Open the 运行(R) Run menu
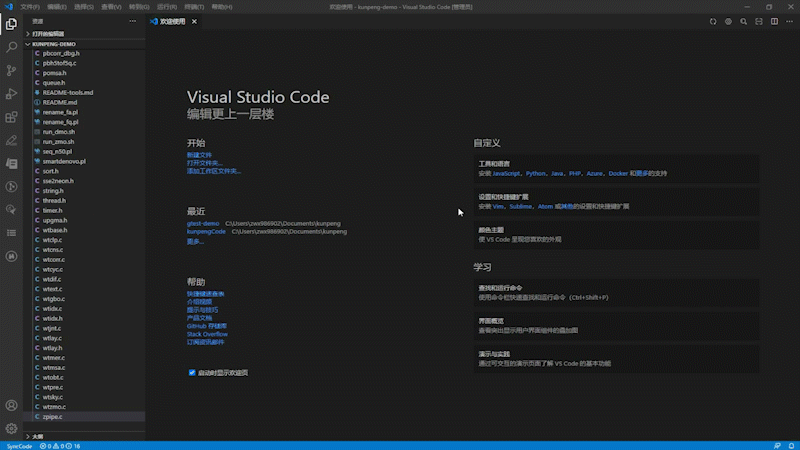The height and width of the screenshot is (450, 800). [167, 7]
